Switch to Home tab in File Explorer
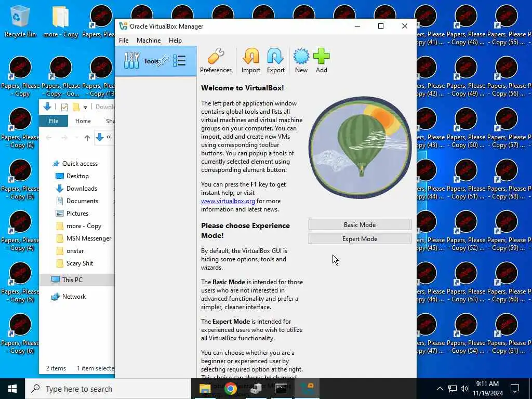The image size is (532, 399). coord(83,121)
